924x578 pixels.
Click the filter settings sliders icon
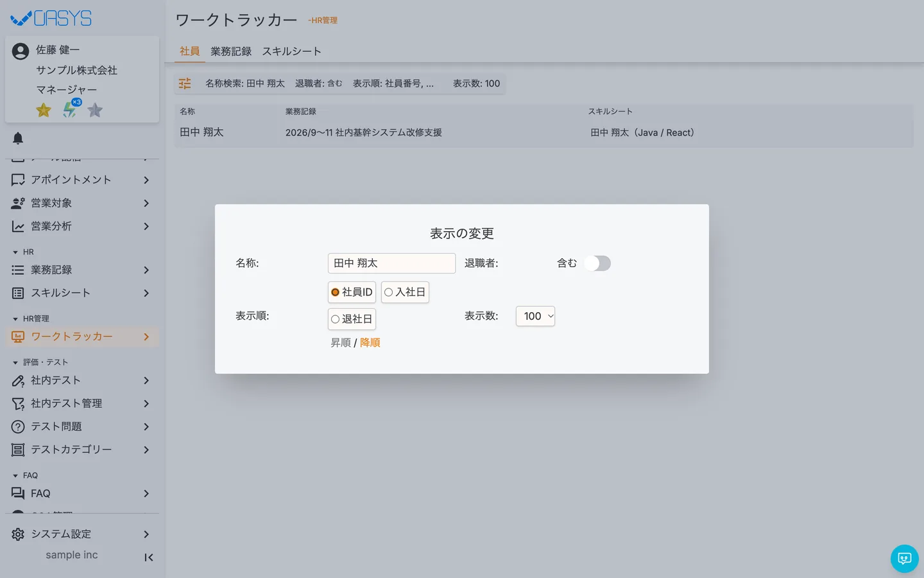pos(185,83)
